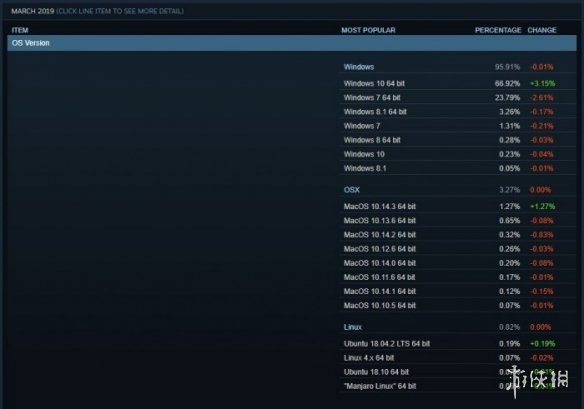
Task: Select MacOS 10.12.6 64 bit row
Action: pyautogui.click(x=458, y=249)
